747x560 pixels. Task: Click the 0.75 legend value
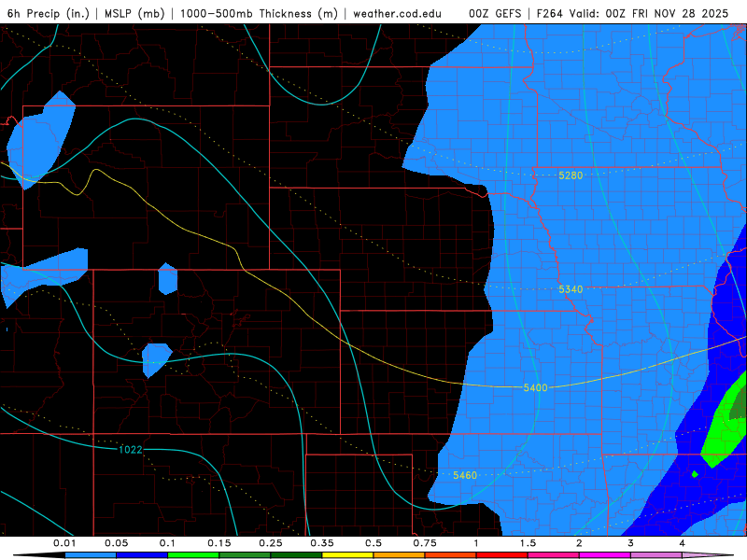coord(425,543)
